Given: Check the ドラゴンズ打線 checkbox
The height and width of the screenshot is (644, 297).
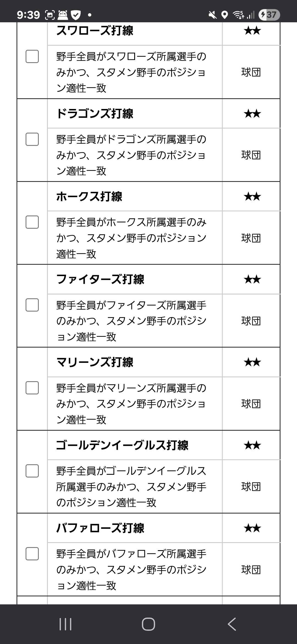Looking at the screenshot, I should pos(32,139).
